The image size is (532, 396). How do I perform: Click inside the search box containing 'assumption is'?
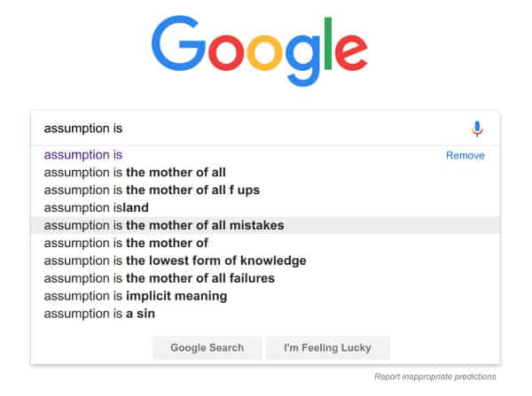coord(248,128)
